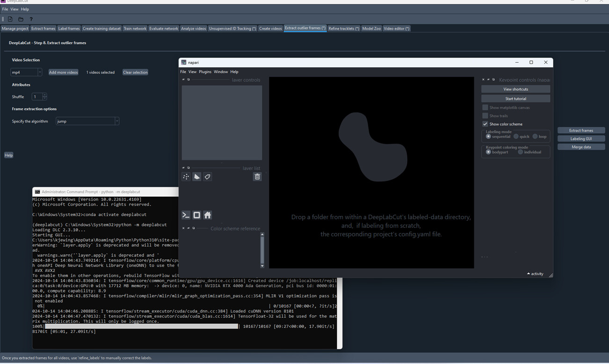This screenshot has width=609, height=364.
Task: Switch to the Train network tab
Action: 135,28
